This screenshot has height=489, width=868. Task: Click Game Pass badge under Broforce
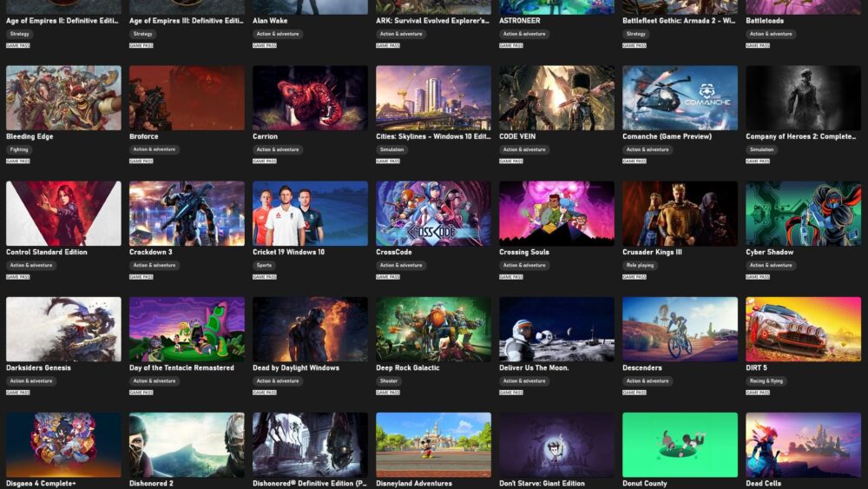click(x=141, y=162)
